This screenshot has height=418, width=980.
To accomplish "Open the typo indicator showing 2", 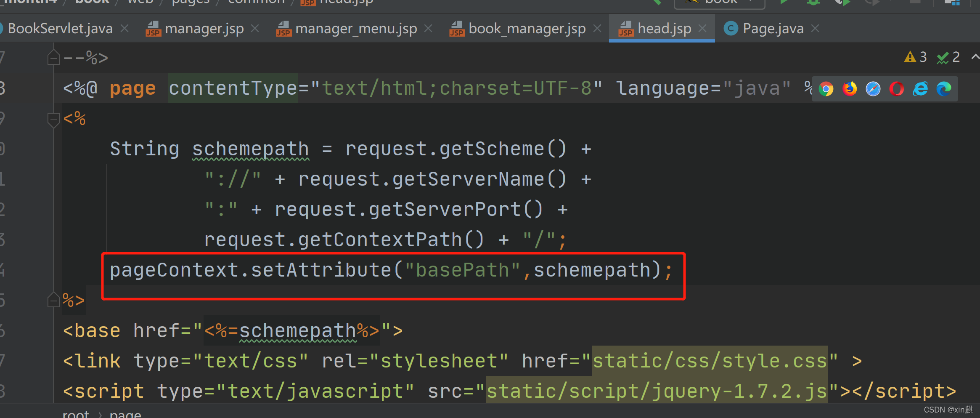I will click(x=948, y=57).
